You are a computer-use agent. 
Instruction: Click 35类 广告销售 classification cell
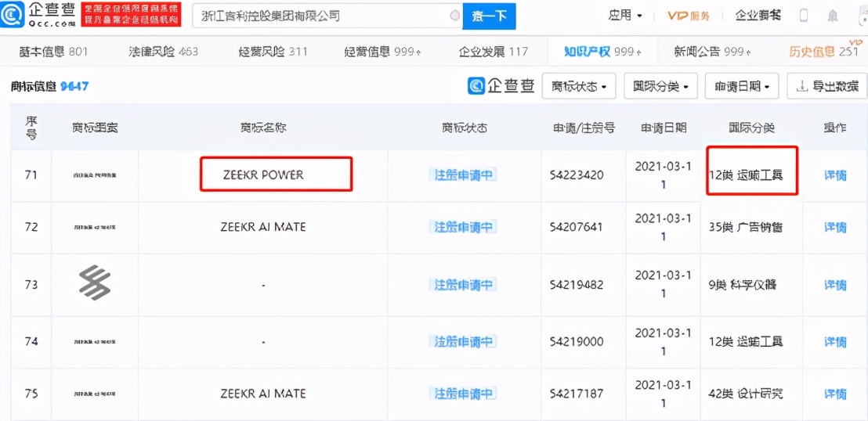pos(746,227)
